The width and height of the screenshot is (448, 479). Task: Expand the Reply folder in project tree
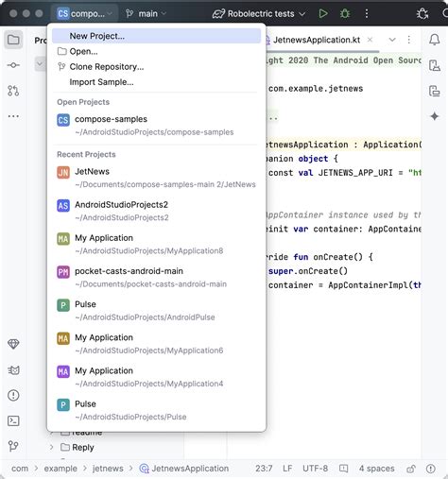click(51, 447)
